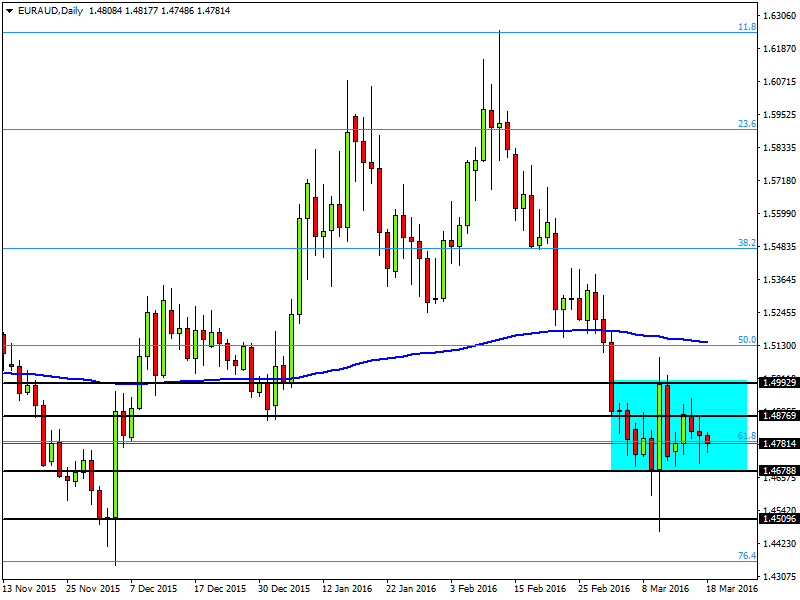This screenshot has width=800, height=600.
Task: Click the 1.55990 price axis value
Action: click(779, 213)
